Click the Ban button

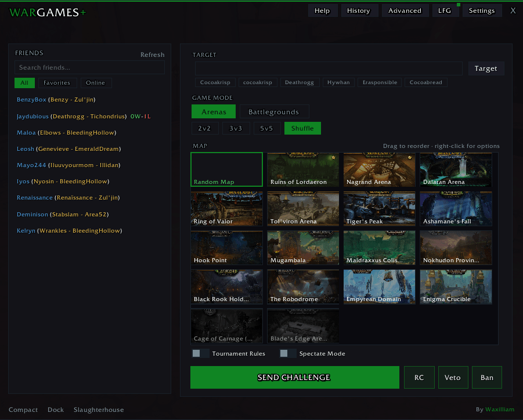point(486,377)
